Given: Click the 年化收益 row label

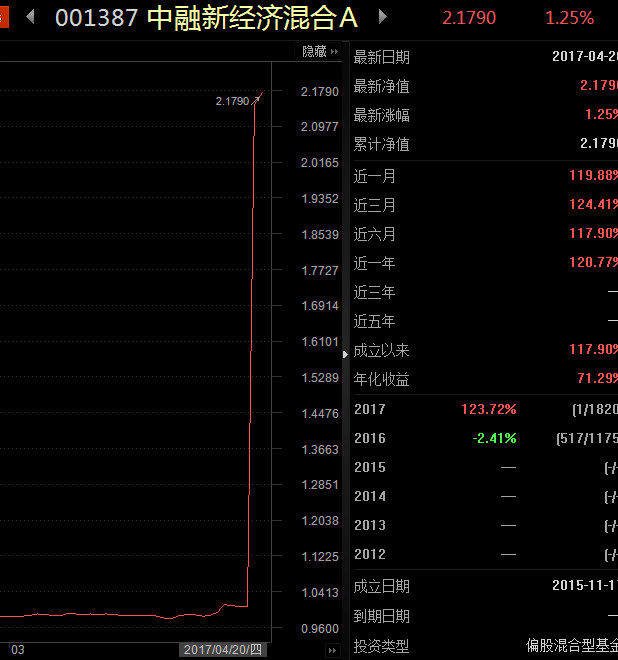Looking at the screenshot, I should point(381,379).
